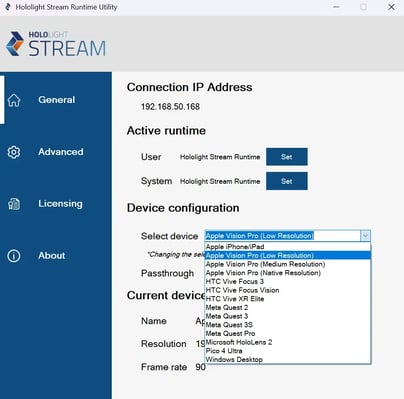The height and width of the screenshot is (399, 404).
Task: Select Apple Vision Pro (Medium Resolution)
Action: click(x=288, y=264)
